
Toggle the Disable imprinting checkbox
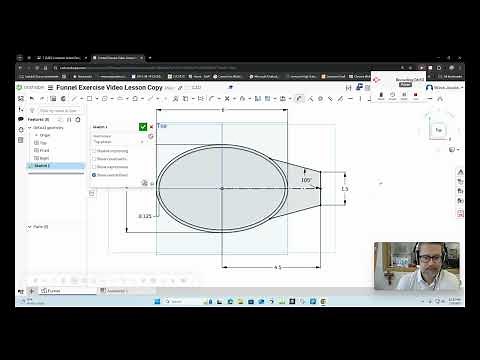94,151
